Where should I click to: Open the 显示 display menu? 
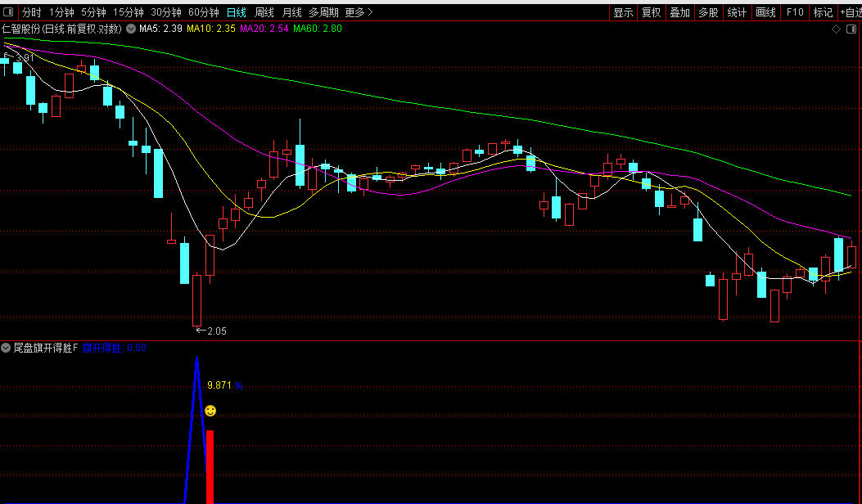(623, 12)
